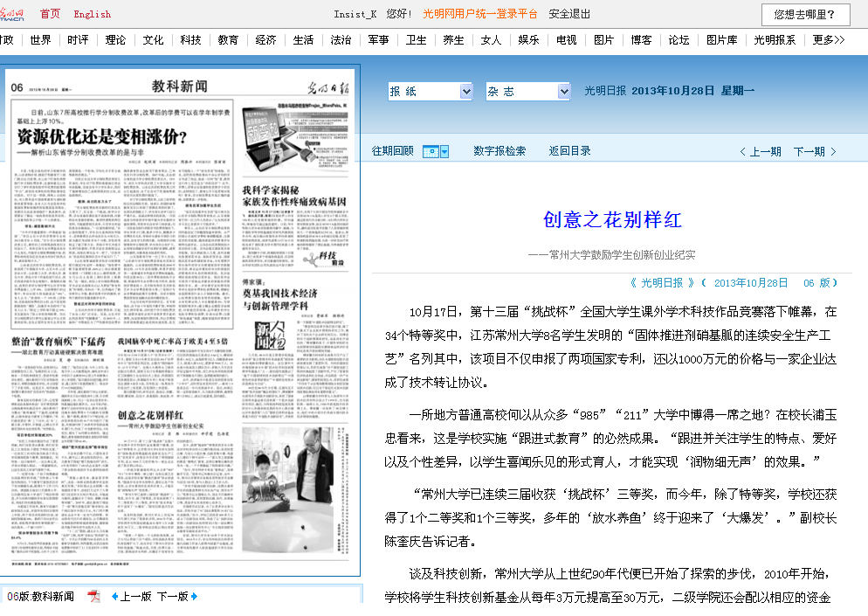The height and width of the screenshot is (616, 868).
Task: Expand the 更多>> navigation menu
Action: tap(828, 40)
